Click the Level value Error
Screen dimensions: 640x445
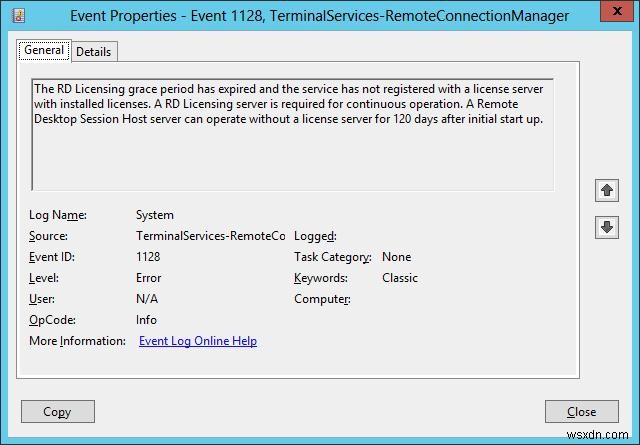tap(148, 278)
